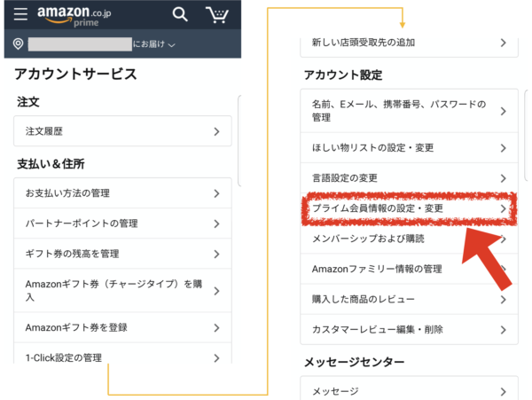This screenshot has width=532, height=400.
Task: Click chevron on メッセージ row
Action: tap(503, 392)
